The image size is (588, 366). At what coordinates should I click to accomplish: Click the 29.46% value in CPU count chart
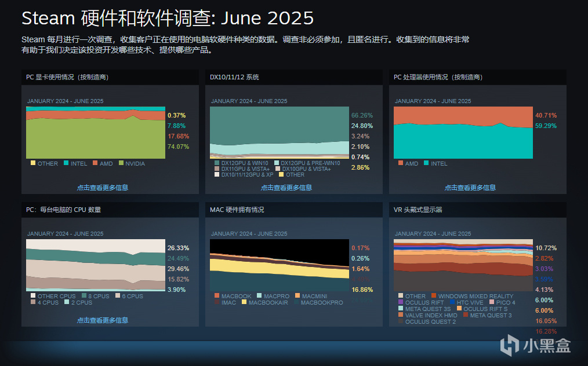(178, 269)
